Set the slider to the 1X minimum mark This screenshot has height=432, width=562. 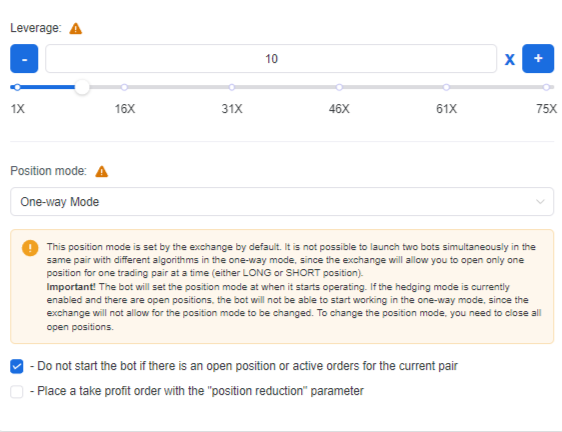point(17,87)
